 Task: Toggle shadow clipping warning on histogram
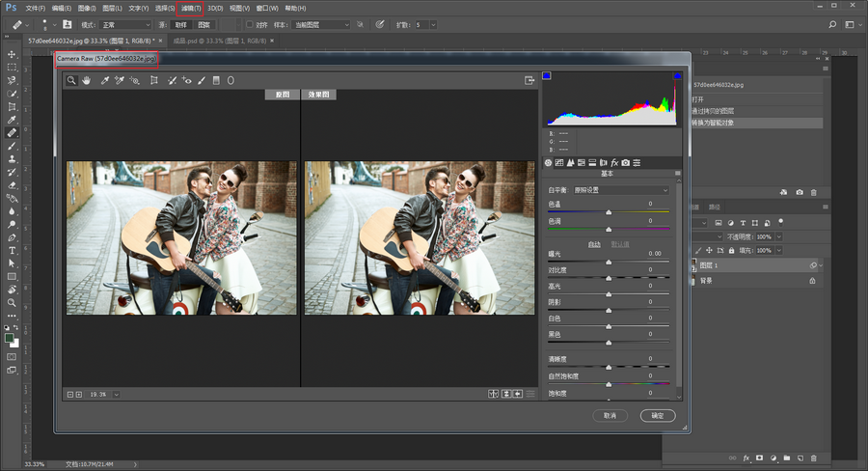pos(546,75)
